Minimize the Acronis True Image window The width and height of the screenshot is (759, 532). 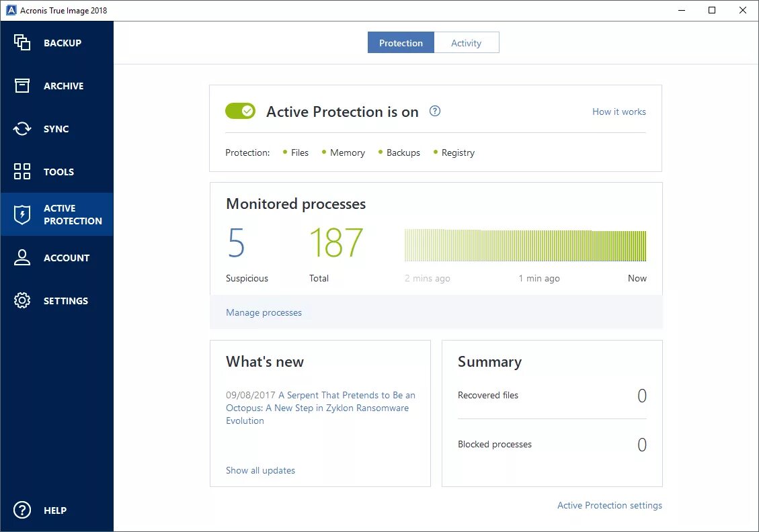tap(682, 10)
